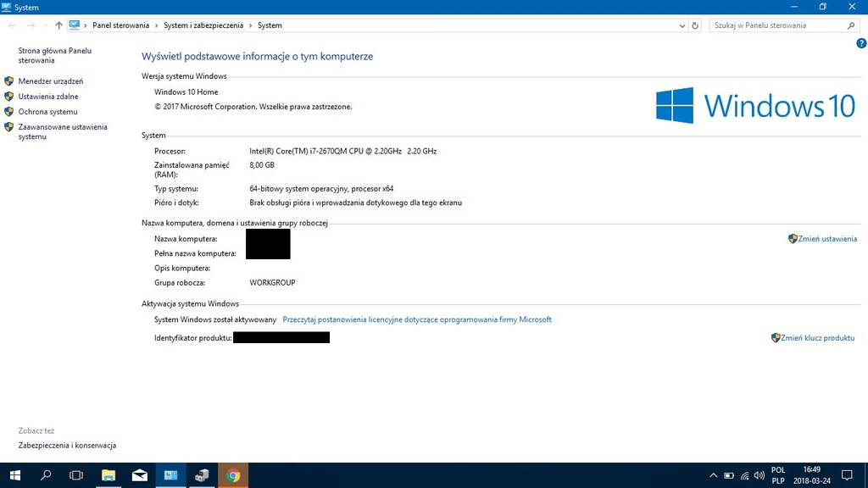Expand chevron after System i zabezpieczenia
Screen dimensions: 868x488
250,25
